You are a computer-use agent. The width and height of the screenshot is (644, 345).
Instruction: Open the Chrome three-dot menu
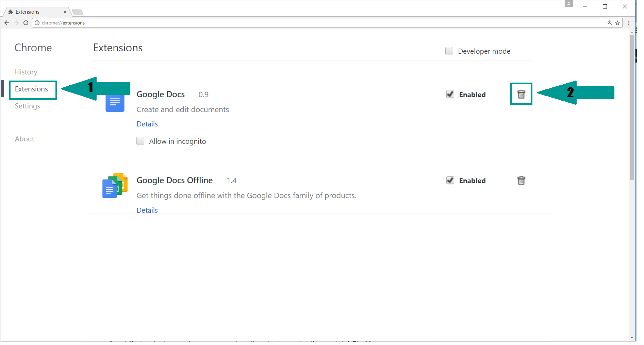[x=629, y=23]
